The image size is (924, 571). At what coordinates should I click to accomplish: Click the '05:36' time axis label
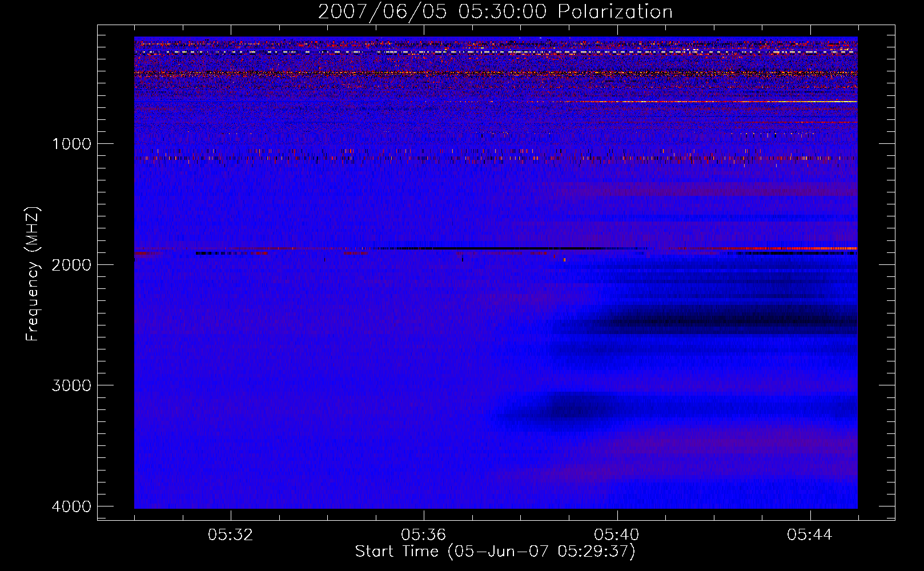tap(424, 535)
